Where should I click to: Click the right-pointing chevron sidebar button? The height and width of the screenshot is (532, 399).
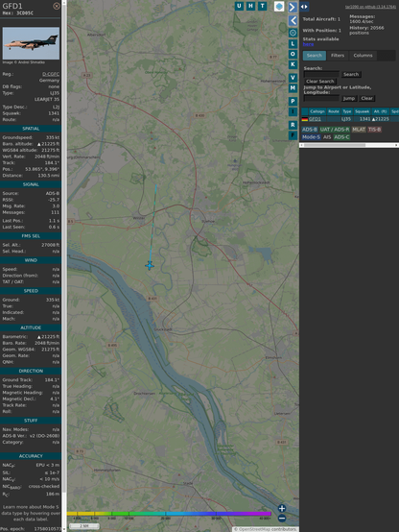tap(293, 7)
